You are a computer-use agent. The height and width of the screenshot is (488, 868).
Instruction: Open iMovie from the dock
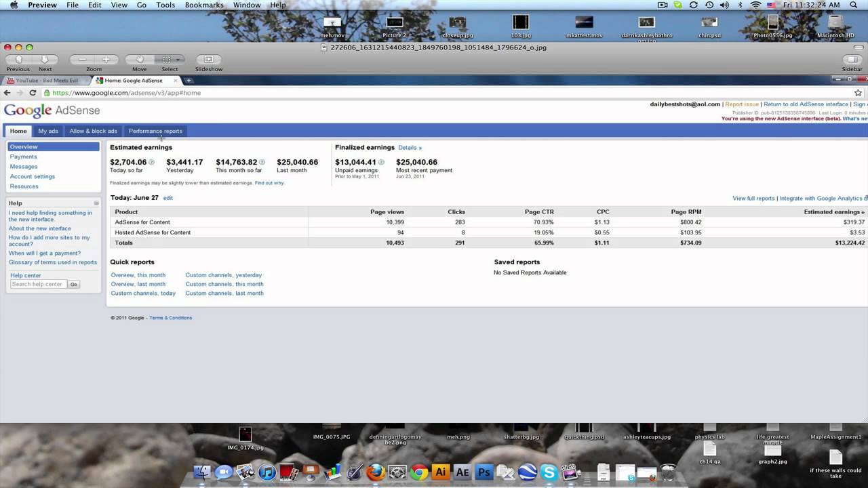tap(571, 472)
